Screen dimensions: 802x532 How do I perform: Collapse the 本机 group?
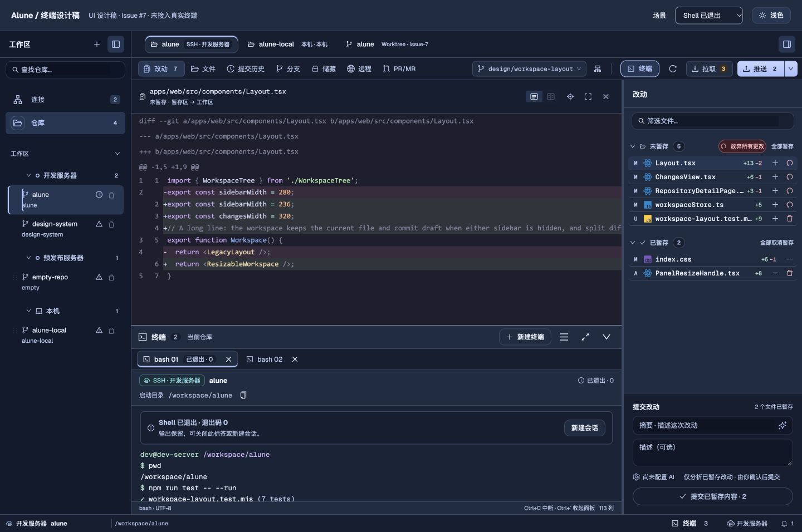click(28, 311)
